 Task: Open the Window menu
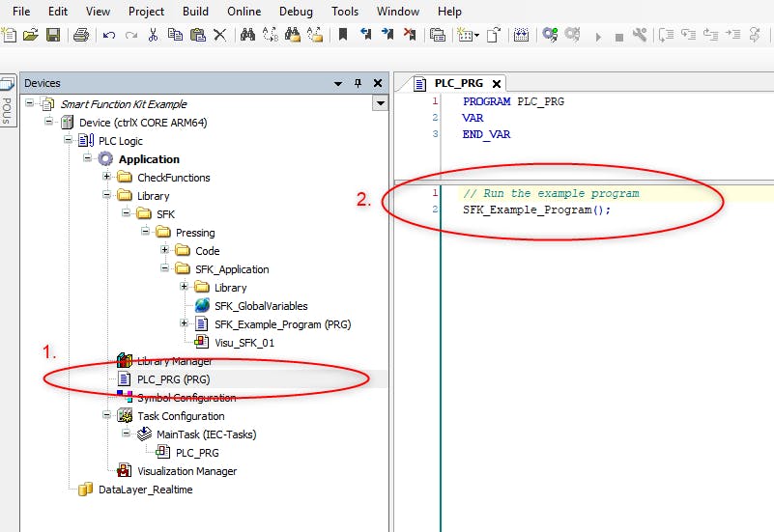pyautogui.click(x=398, y=11)
